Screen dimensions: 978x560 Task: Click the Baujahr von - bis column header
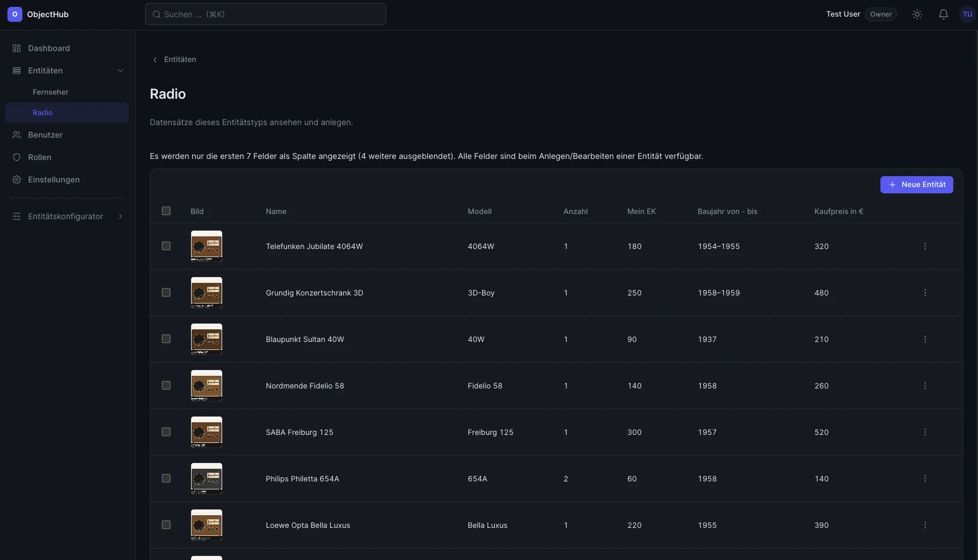click(x=728, y=212)
